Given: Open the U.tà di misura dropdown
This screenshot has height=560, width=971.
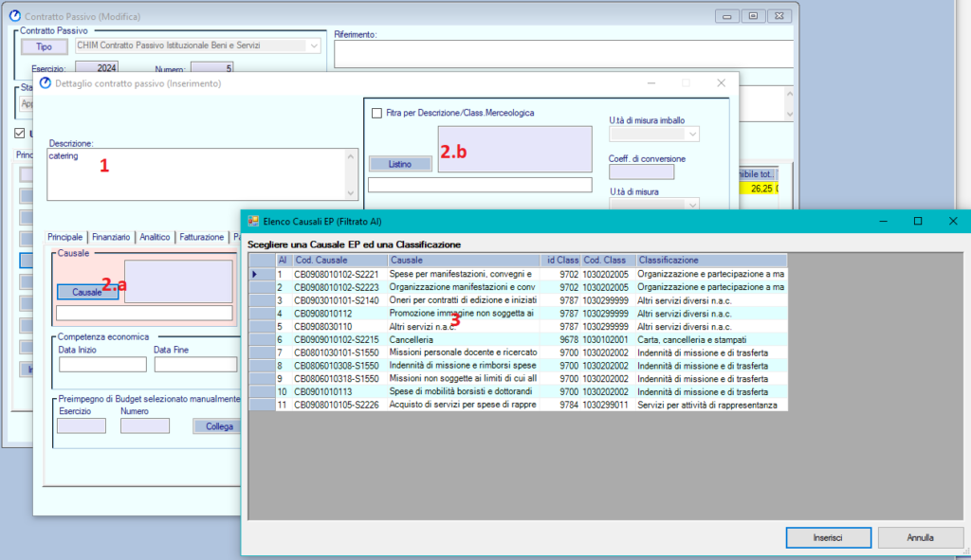Looking at the screenshot, I should tap(692, 205).
